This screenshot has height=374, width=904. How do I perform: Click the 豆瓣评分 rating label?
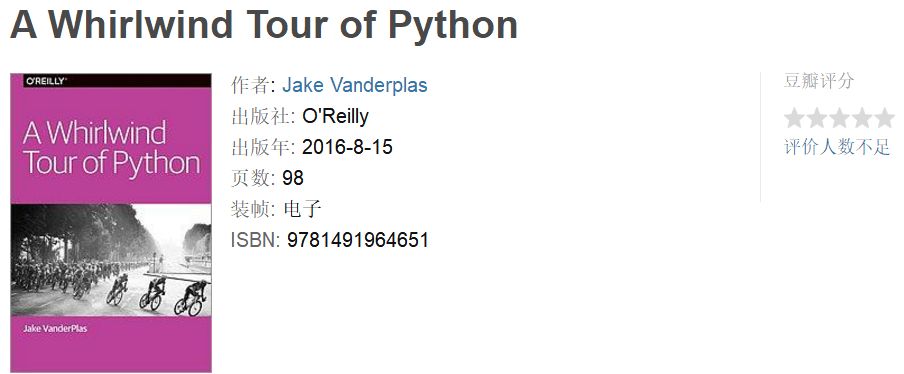[819, 81]
